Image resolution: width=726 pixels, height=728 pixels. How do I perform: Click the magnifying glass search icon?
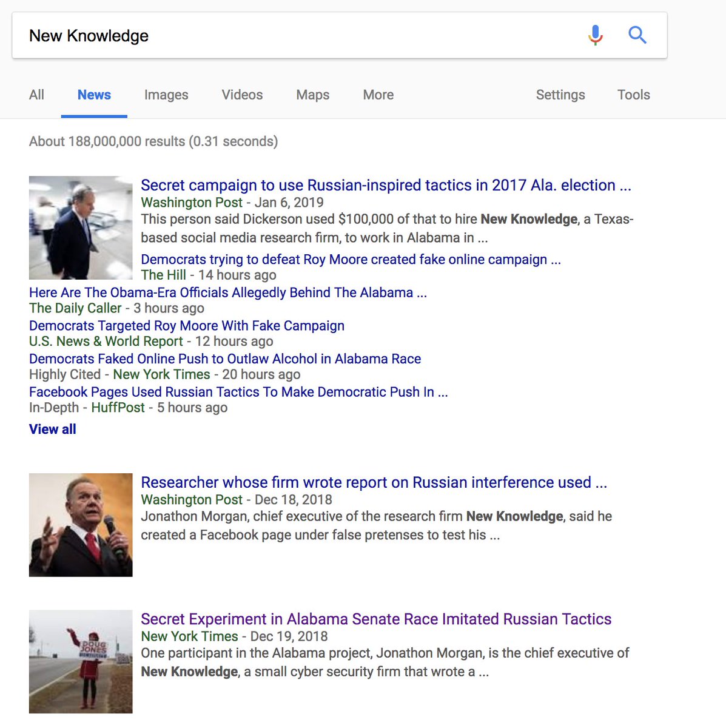pos(637,35)
